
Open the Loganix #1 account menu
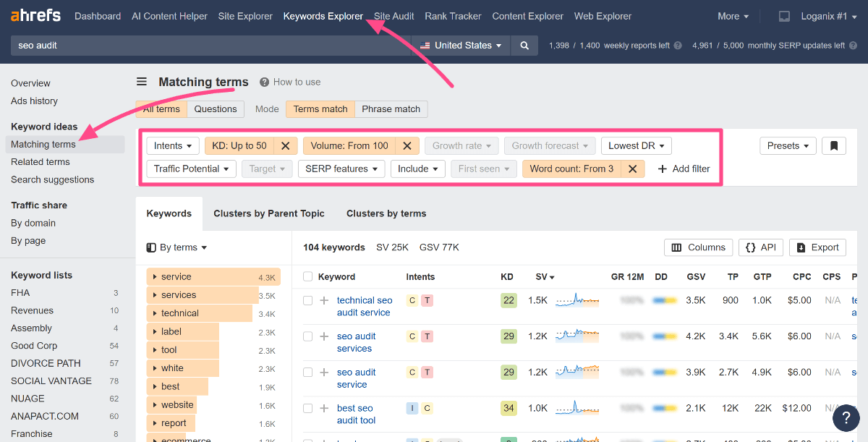(829, 16)
